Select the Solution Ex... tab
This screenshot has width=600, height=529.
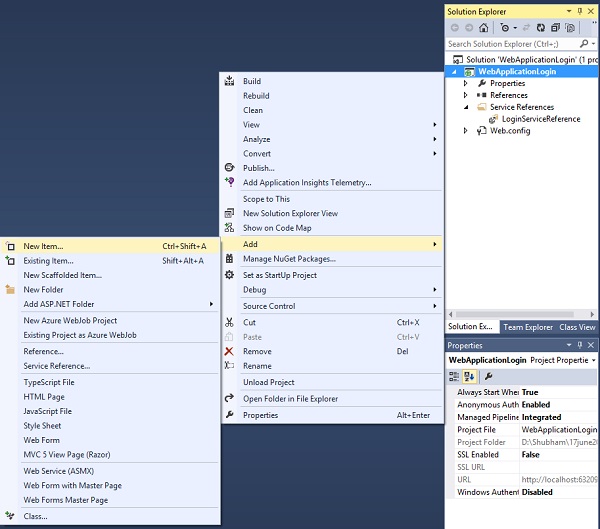pyautogui.click(x=472, y=327)
